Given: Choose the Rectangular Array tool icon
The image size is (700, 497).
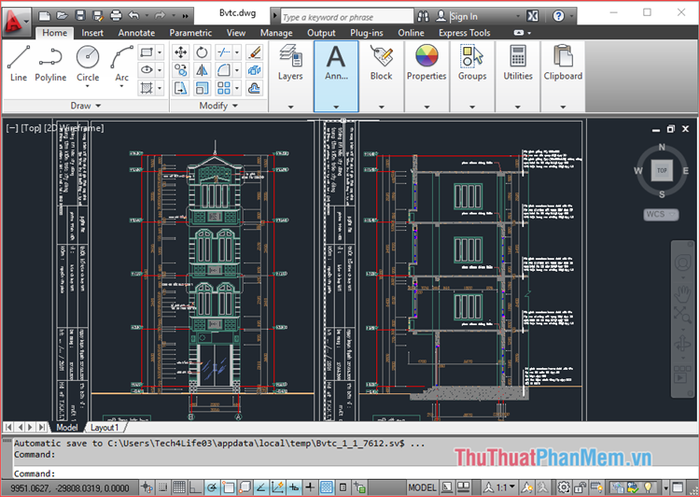Looking at the screenshot, I should coord(223,88).
